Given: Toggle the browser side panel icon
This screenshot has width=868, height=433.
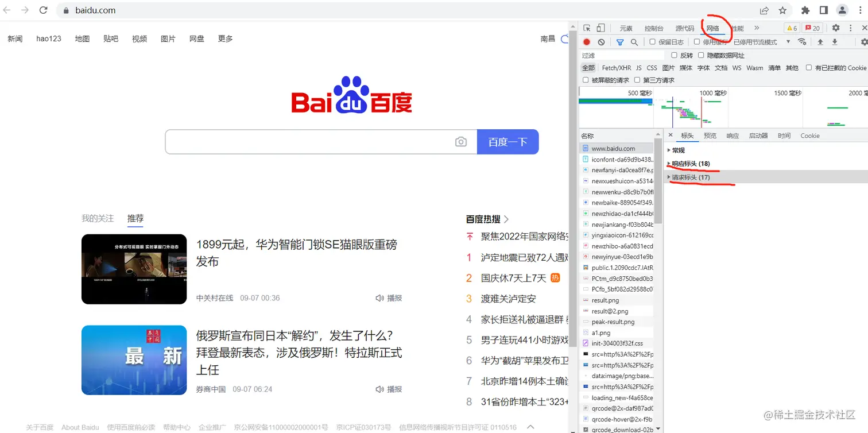Looking at the screenshot, I should click(x=823, y=10).
